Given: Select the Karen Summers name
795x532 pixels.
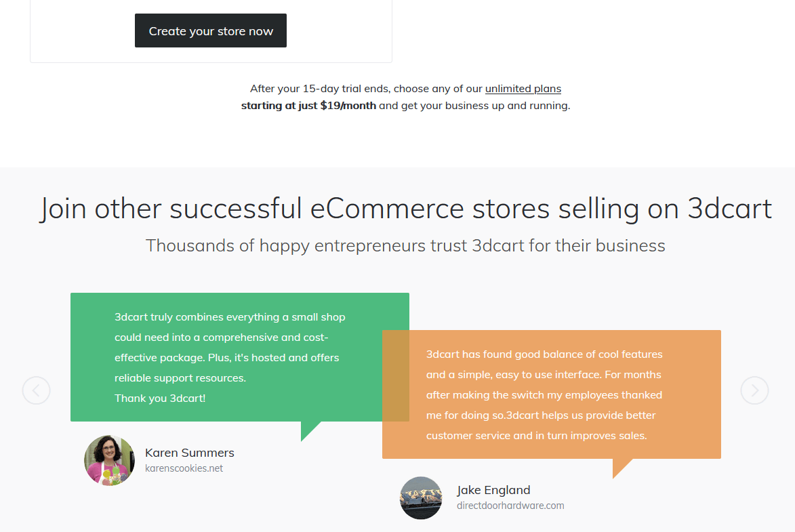Looking at the screenshot, I should [190, 453].
